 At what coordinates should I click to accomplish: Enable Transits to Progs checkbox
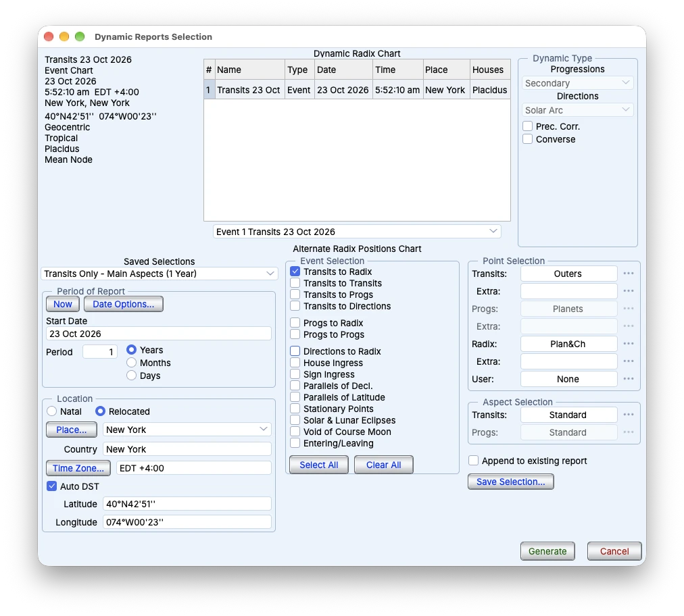(295, 294)
